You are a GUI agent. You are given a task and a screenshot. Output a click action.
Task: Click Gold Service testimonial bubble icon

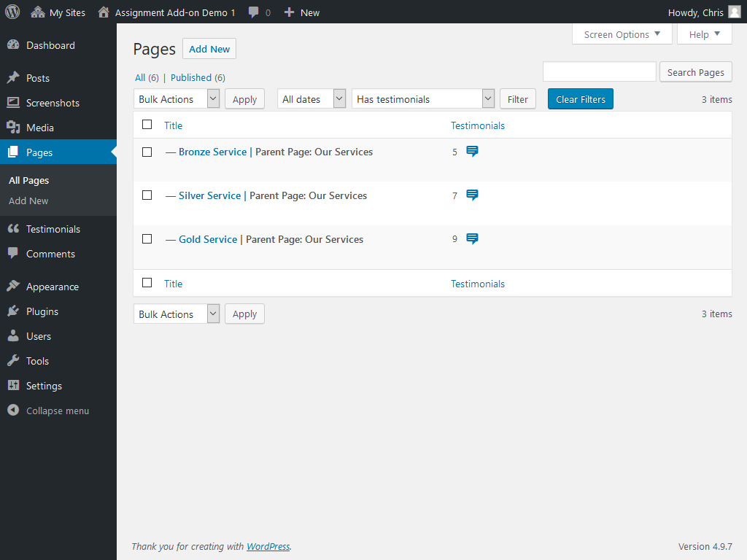point(472,239)
